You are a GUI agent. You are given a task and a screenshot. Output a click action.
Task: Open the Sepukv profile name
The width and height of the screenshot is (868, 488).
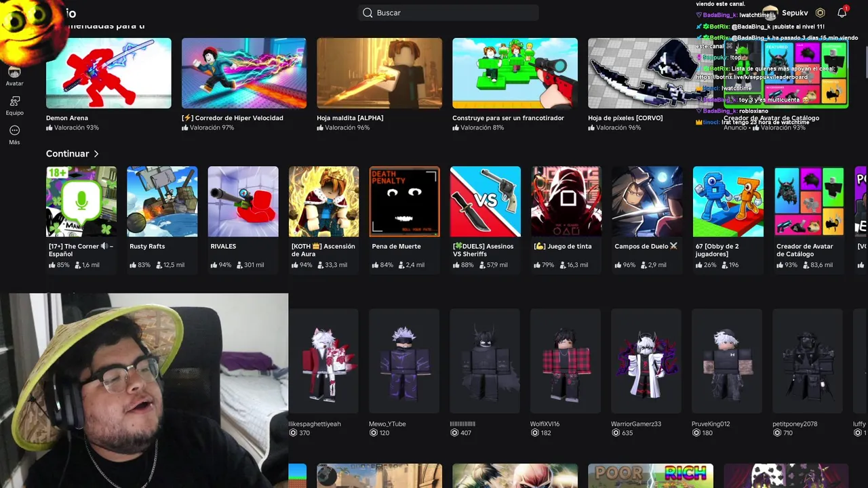click(795, 13)
